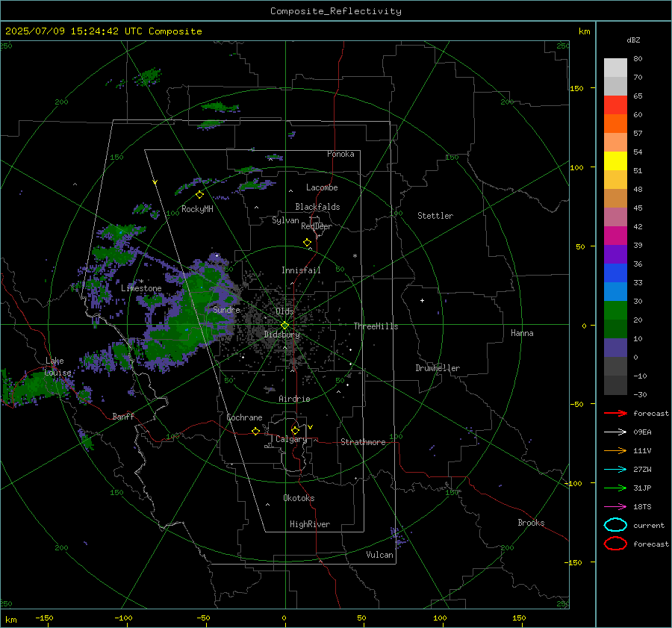The height and width of the screenshot is (628, 672).
Task: Select the yellow diamond marker below RedDeer
Action: point(308,243)
